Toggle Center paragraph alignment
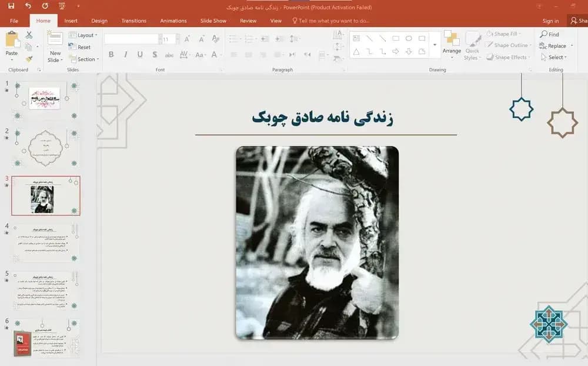This screenshot has height=366, width=588. (x=248, y=55)
